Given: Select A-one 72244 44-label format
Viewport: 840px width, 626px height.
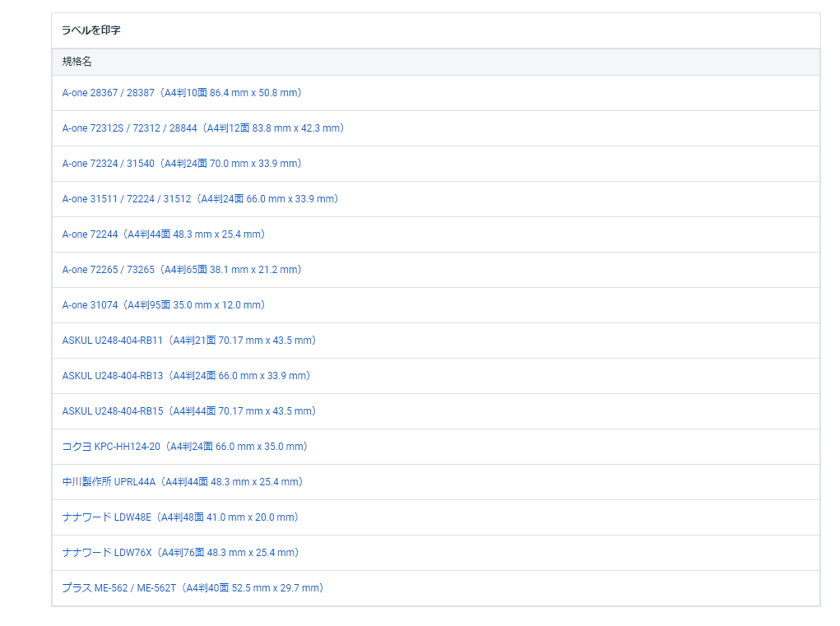Looking at the screenshot, I should (x=164, y=234).
